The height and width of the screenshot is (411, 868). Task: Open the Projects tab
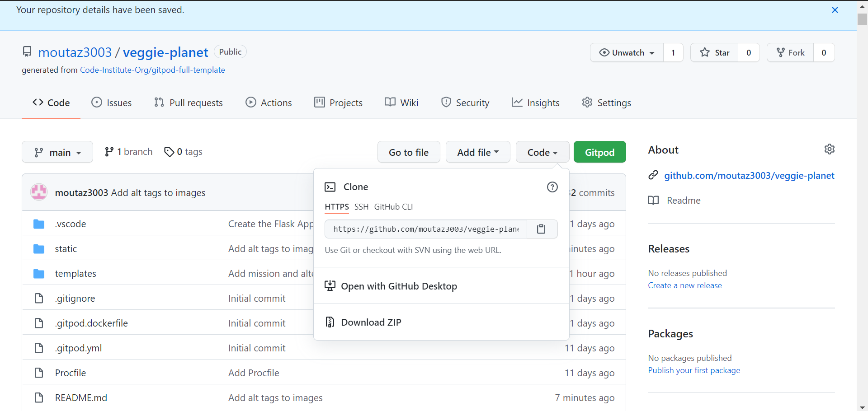(339, 103)
